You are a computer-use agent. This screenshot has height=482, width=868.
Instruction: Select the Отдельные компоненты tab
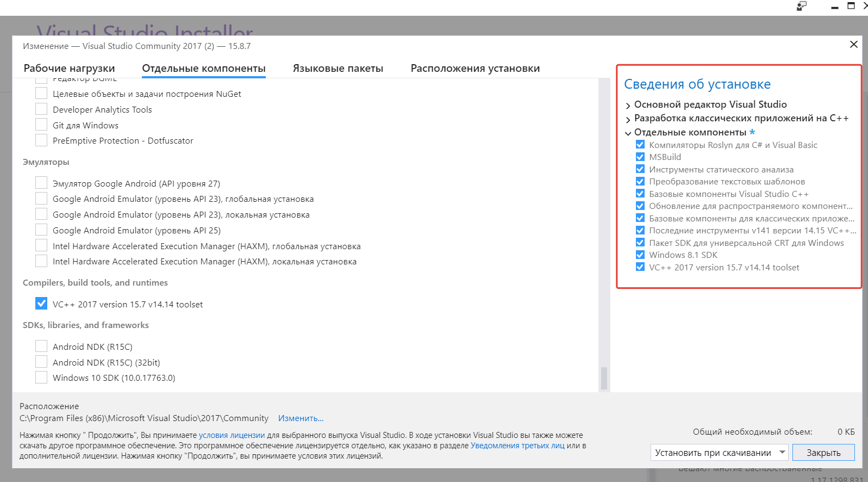coord(204,69)
